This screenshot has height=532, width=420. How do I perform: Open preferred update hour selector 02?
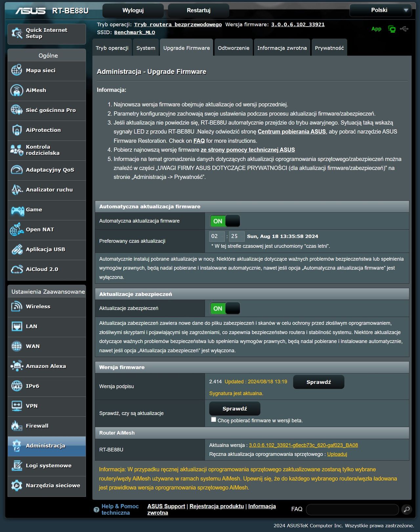coord(217,236)
